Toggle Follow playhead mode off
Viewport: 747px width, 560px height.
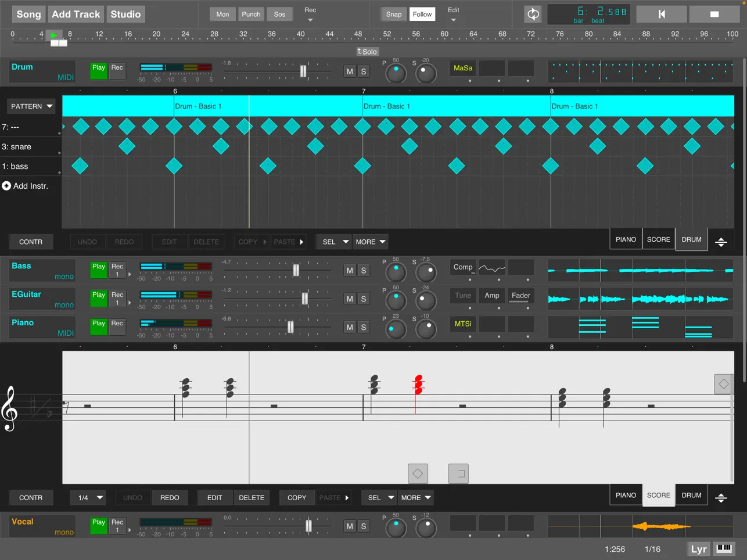[422, 14]
